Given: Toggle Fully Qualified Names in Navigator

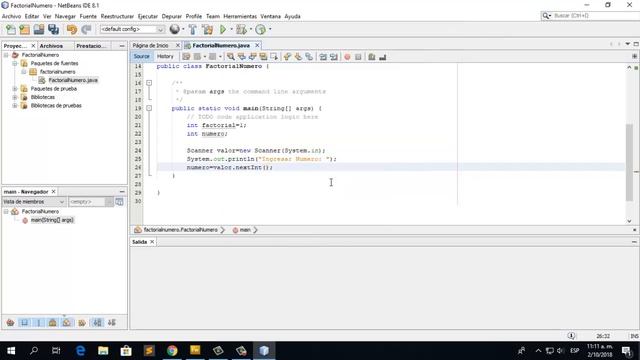Looking at the screenshot, I should tap(82, 323).
